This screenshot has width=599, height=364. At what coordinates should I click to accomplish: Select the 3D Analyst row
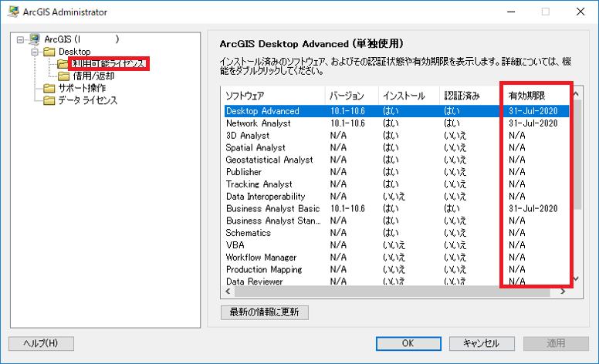click(x=397, y=136)
